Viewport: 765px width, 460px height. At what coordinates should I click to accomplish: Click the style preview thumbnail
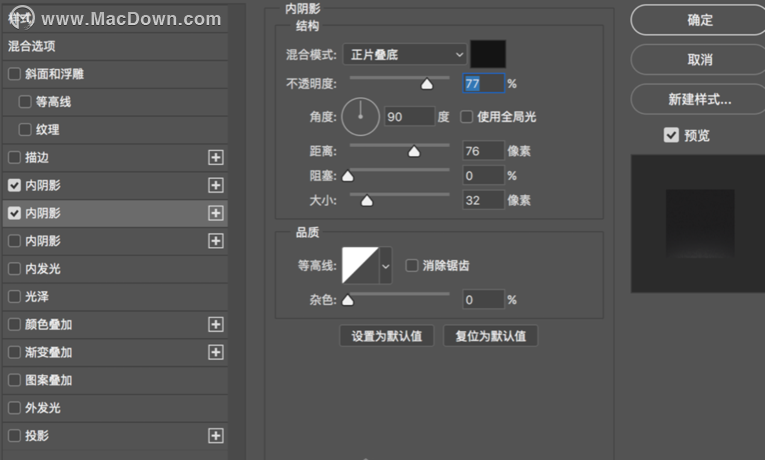[x=698, y=224]
